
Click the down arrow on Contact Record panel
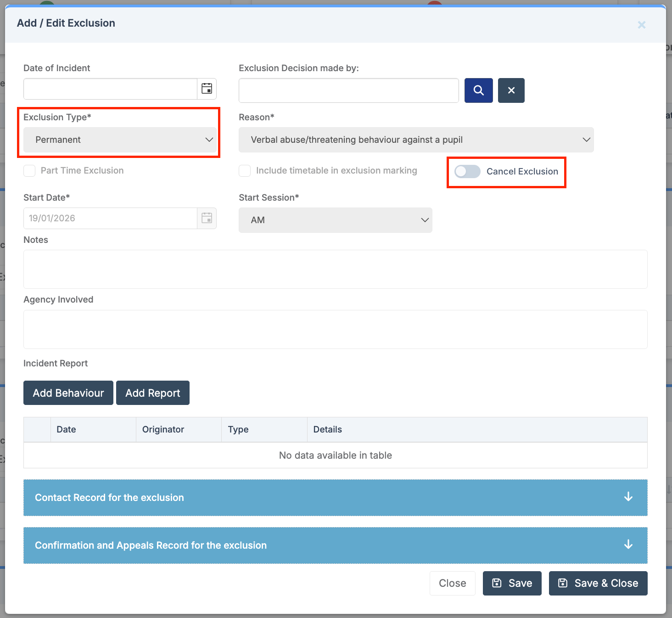pos(628,497)
